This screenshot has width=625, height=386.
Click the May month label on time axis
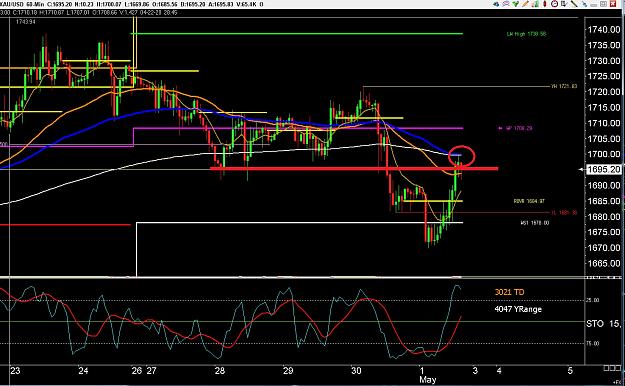[427, 380]
